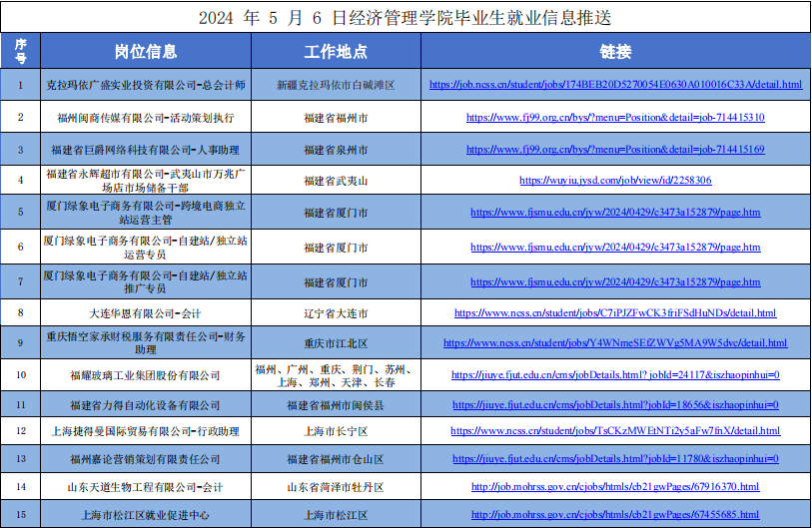This screenshot has height=528, width=812.
Task: Open the ncss.cn link for 克拉玛依广盛 row 1
Action: (x=615, y=85)
